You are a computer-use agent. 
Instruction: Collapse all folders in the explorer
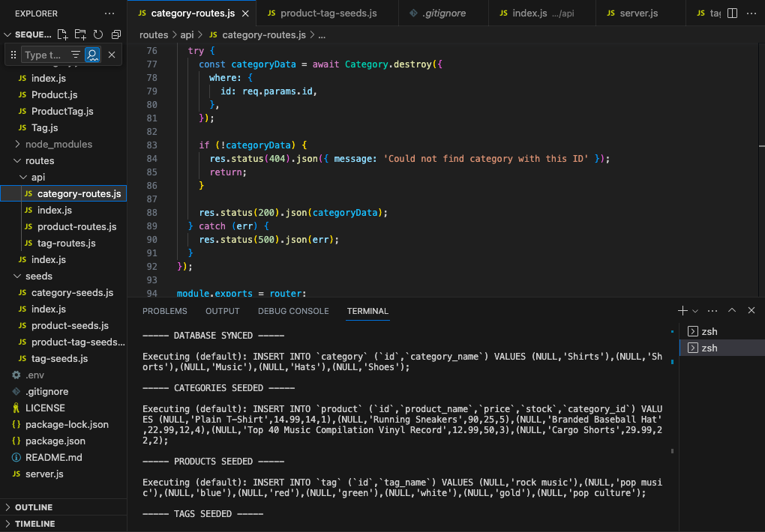point(115,34)
